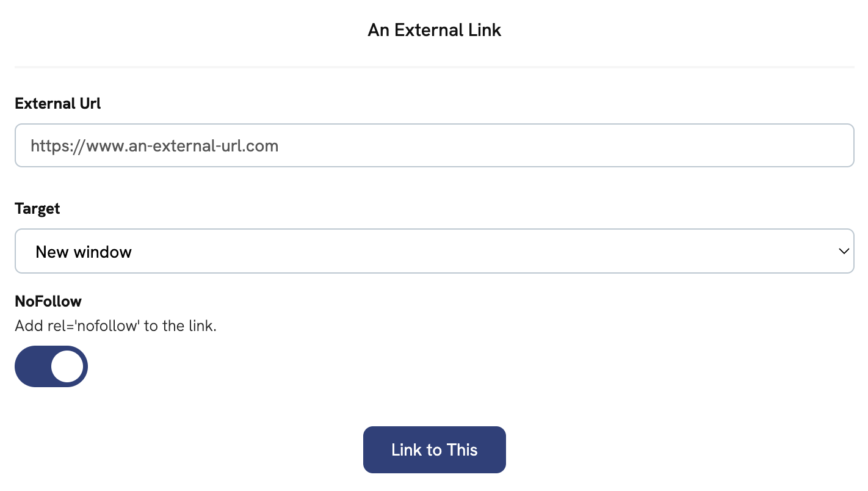Click the word 'Link' on submit button

tap(407, 450)
